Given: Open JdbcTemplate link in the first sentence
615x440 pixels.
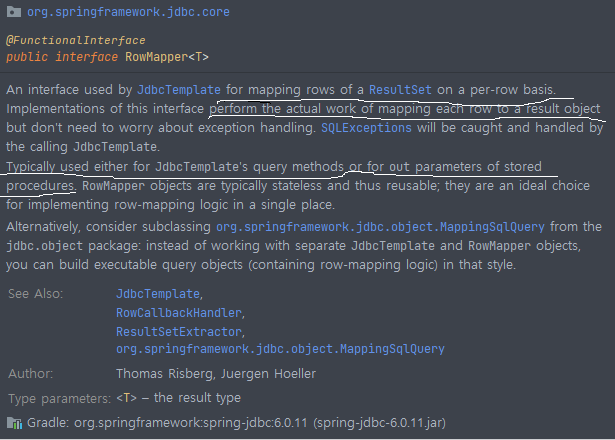Looking at the screenshot, I should pos(179,90).
